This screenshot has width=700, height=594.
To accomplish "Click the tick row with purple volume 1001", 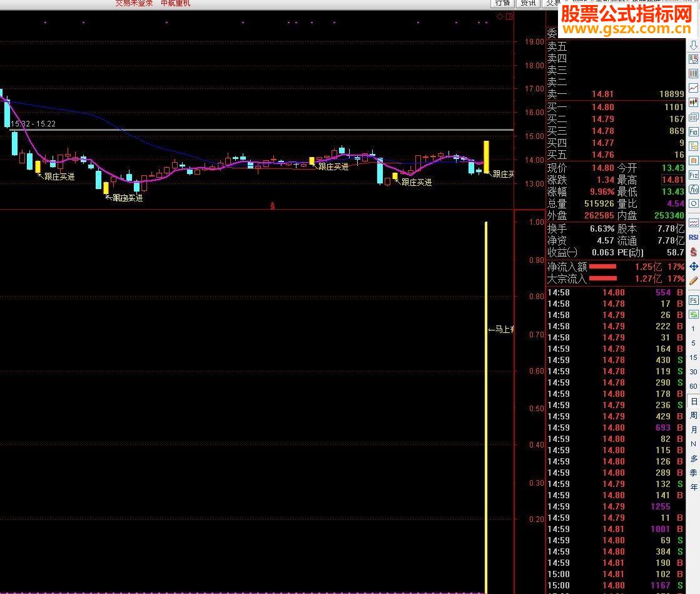I will [616, 529].
